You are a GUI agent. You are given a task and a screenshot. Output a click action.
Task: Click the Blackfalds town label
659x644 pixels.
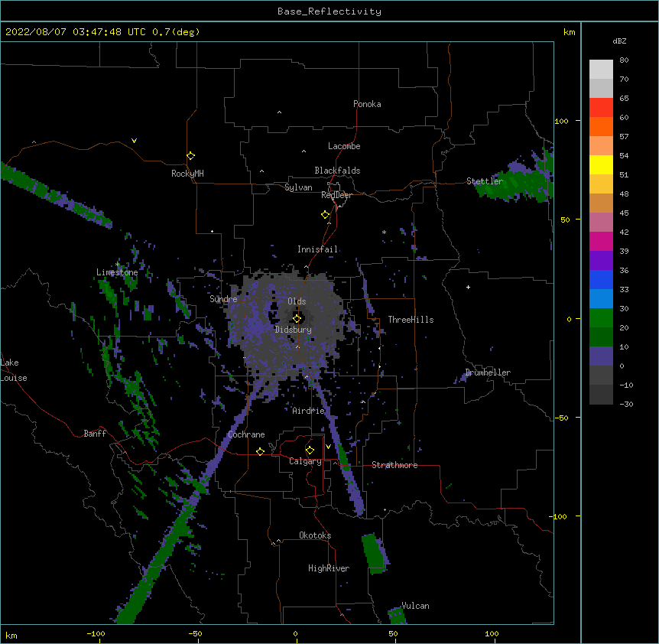337,171
